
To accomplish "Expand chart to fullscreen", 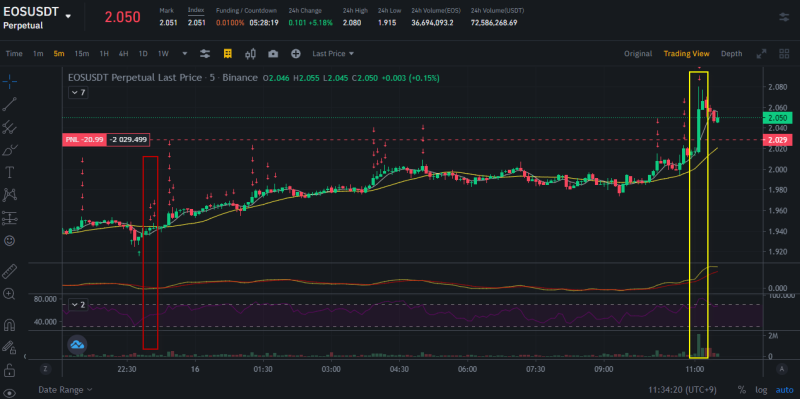I will [761, 54].
